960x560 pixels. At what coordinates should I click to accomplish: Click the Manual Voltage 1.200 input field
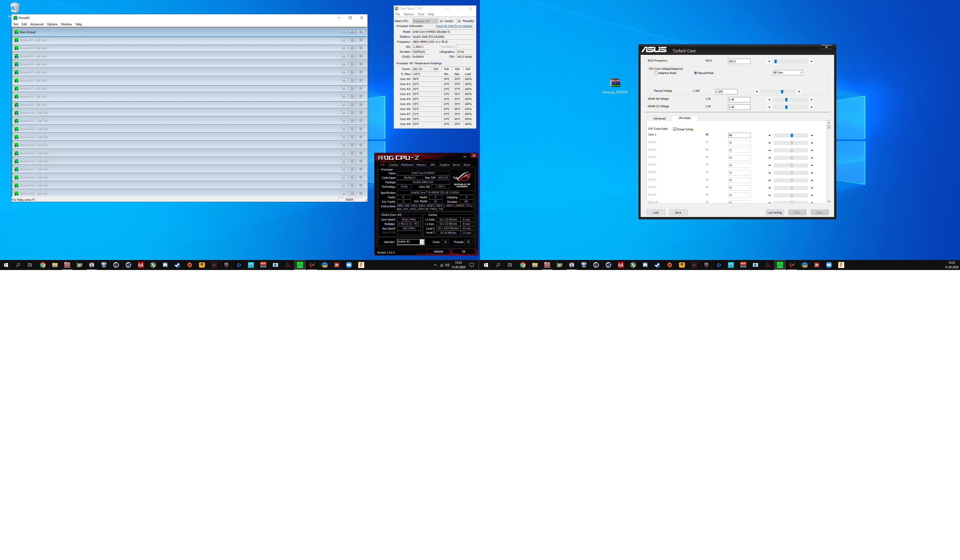[x=726, y=91]
